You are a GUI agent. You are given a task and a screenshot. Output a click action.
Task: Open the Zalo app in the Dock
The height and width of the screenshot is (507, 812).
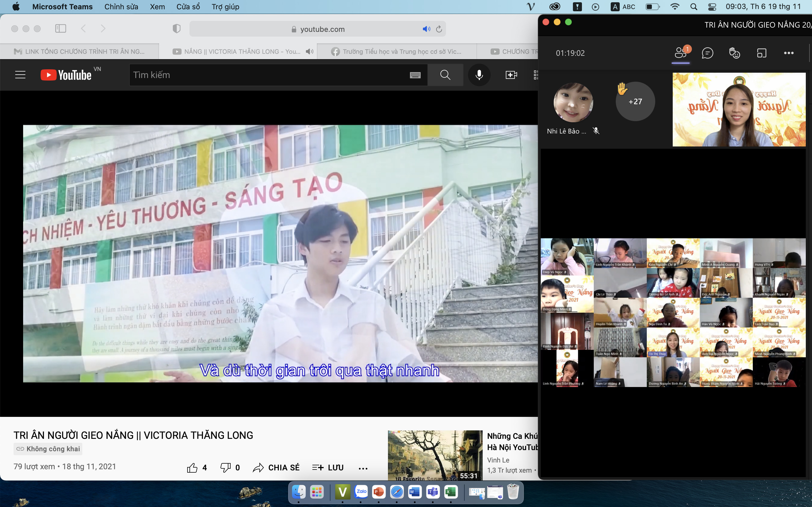(361, 492)
